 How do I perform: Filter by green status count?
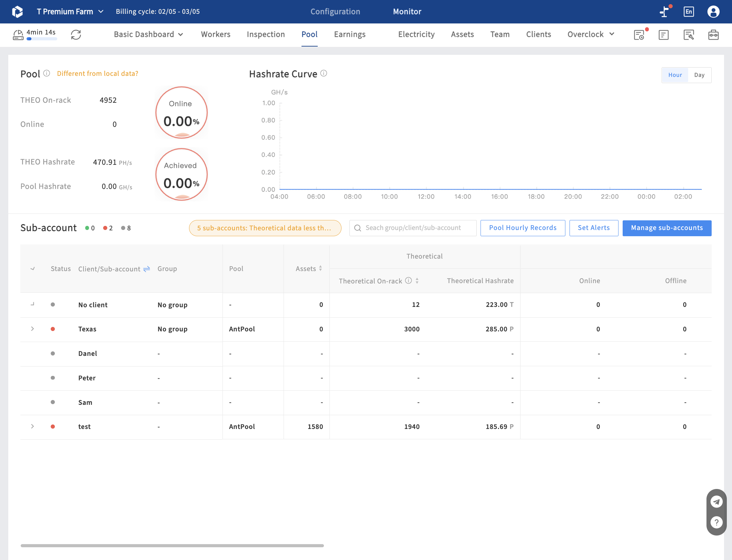pos(90,228)
